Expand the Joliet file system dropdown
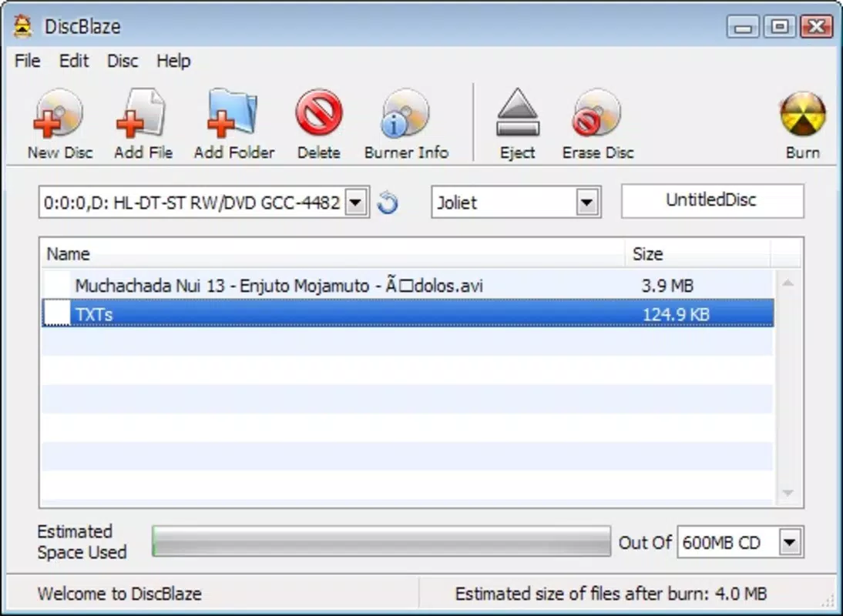Viewport: 843px width, 616px height. pyautogui.click(x=587, y=203)
